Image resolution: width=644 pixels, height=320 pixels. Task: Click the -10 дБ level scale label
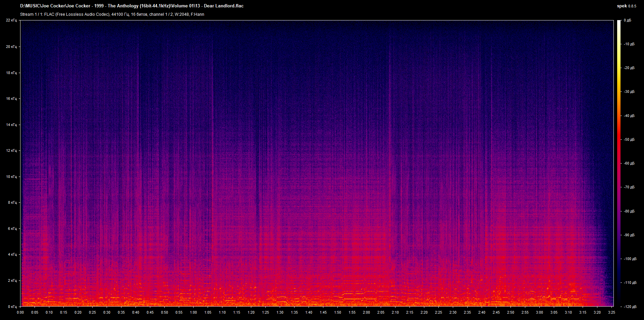(x=629, y=44)
